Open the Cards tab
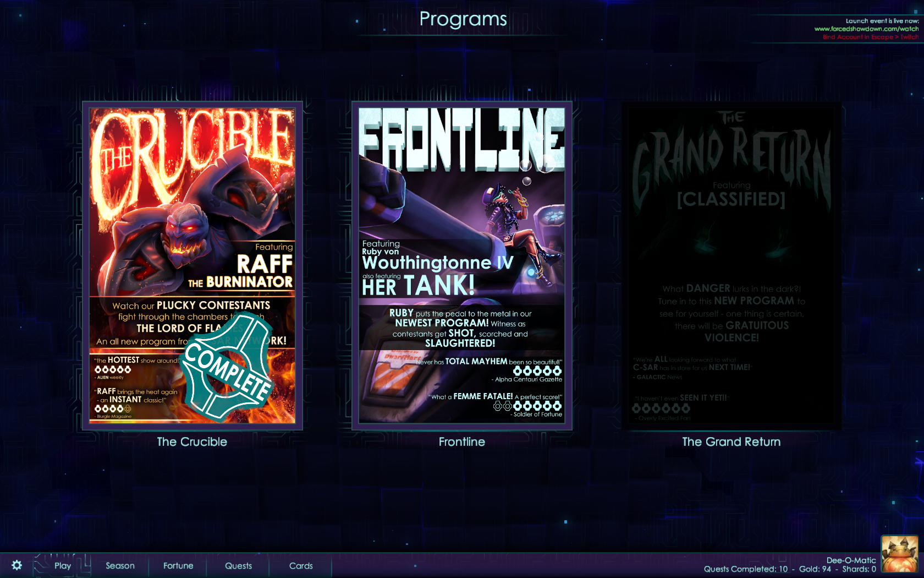The width and height of the screenshot is (924, 578). (301, 565)
